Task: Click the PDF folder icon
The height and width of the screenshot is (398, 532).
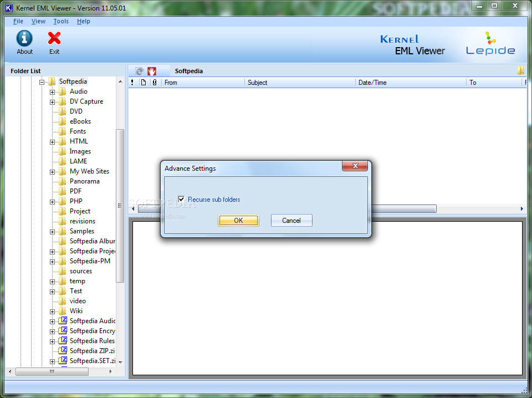Action: [x=63, y=191]
